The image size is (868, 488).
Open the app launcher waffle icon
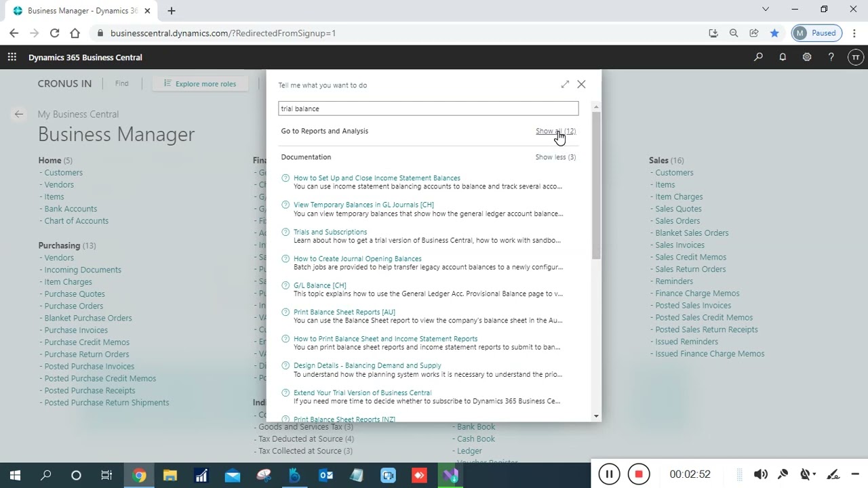click(x=12, y=57)
